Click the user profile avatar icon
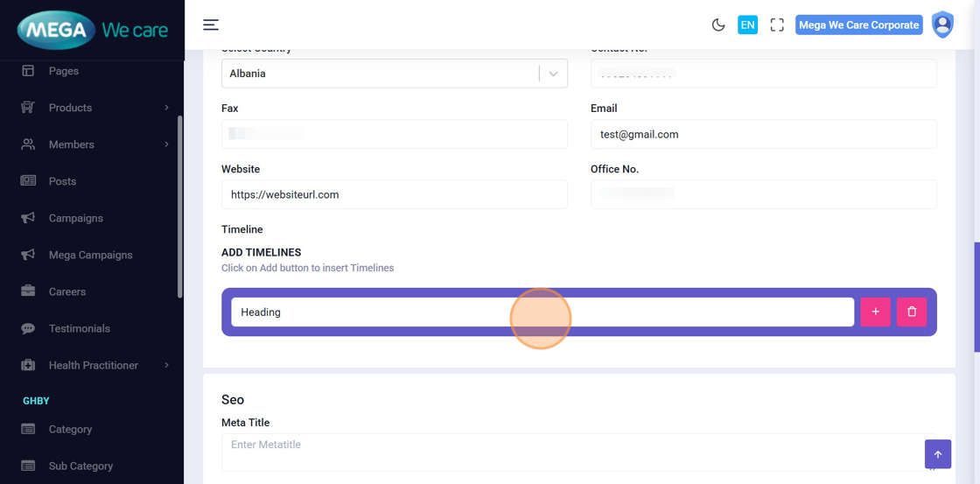 click(942, 25)
